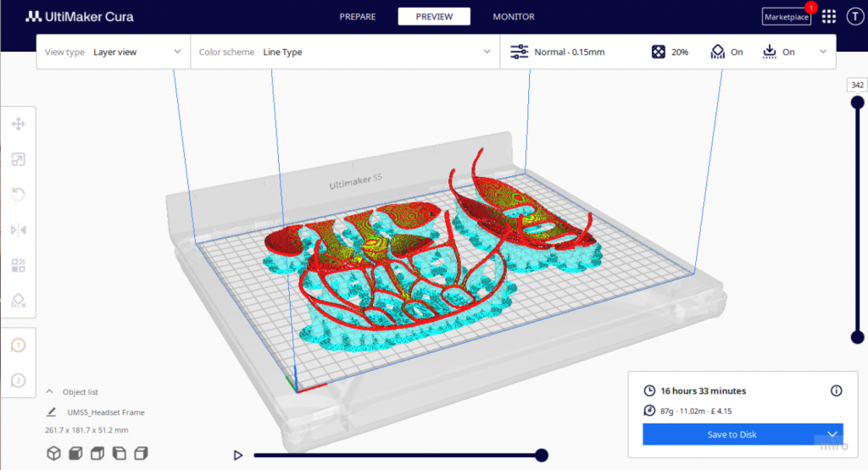
Task: Click the 16 hours 33 minutes estimate
Action: 703,391
